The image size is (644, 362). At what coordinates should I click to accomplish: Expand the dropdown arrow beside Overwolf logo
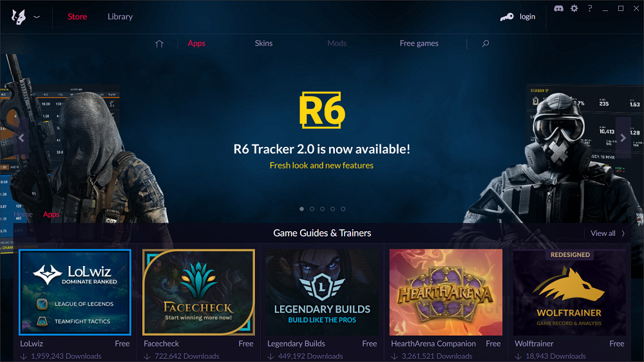[37, 17]
